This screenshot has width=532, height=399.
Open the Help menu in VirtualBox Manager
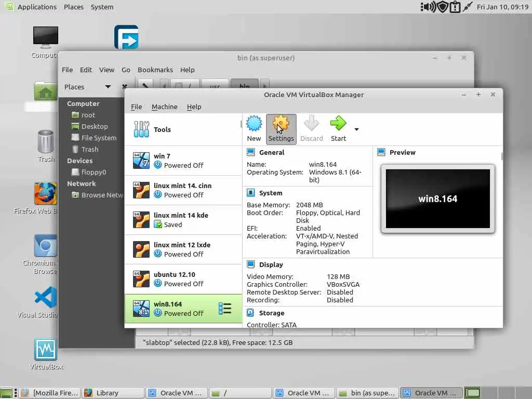(x=194, y=107)
